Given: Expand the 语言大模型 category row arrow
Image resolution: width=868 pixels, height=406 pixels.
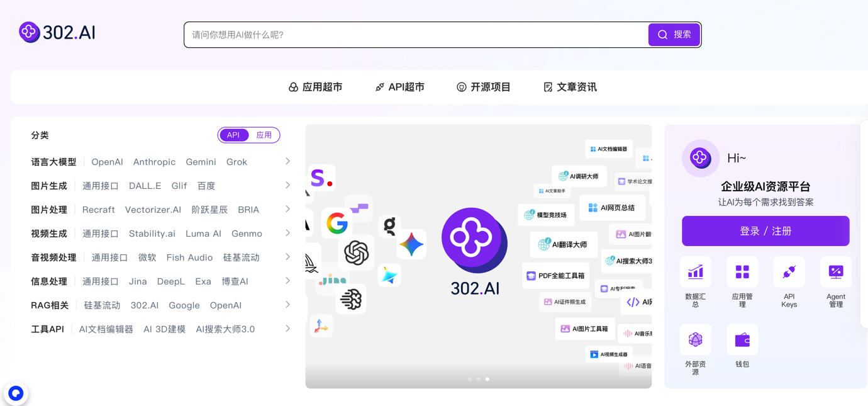Looking at the screenshot, I should pyautogui.click(x=287, y=162).
